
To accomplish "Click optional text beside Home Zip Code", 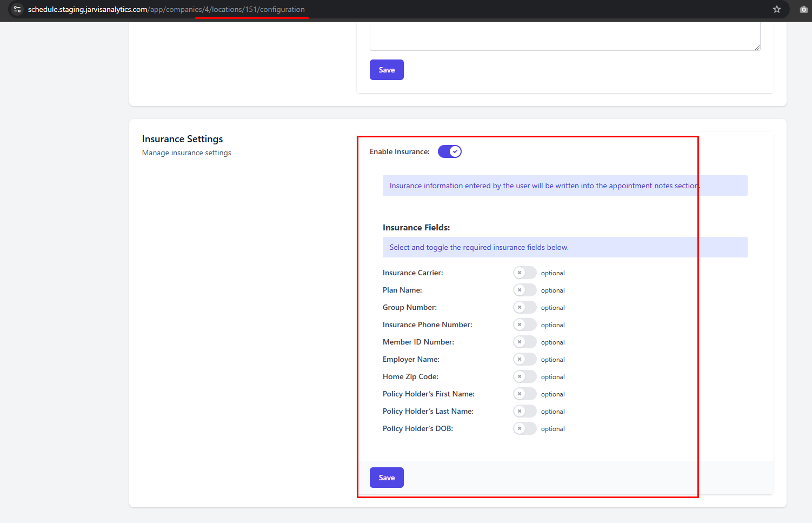I will tap(553, 377).
